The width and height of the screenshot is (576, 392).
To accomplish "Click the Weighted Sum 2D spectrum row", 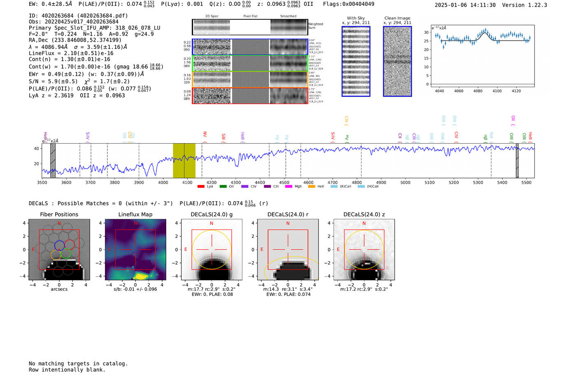I will click(250, 27).
